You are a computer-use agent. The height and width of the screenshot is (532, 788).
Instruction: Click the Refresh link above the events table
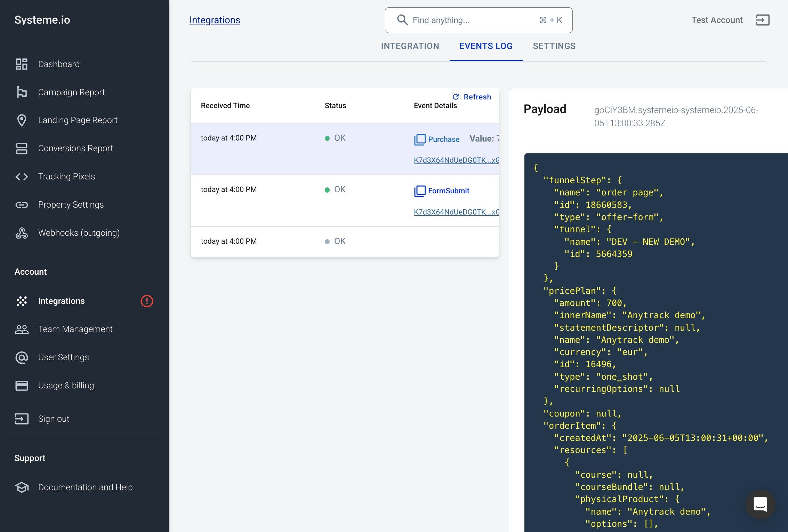pos(472,97)
